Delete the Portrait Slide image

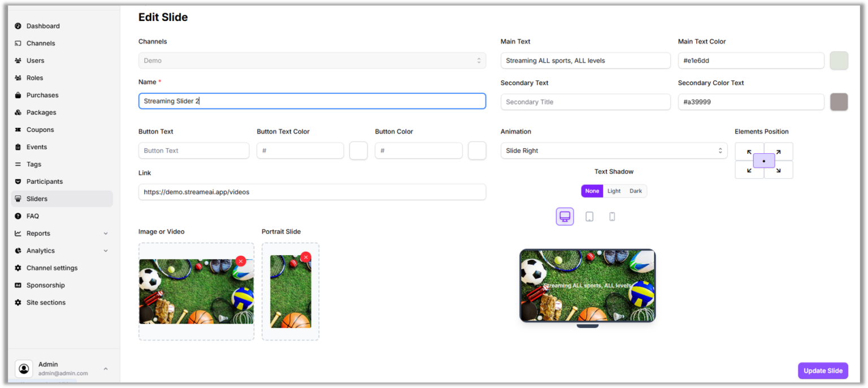[x=306, y=257]
